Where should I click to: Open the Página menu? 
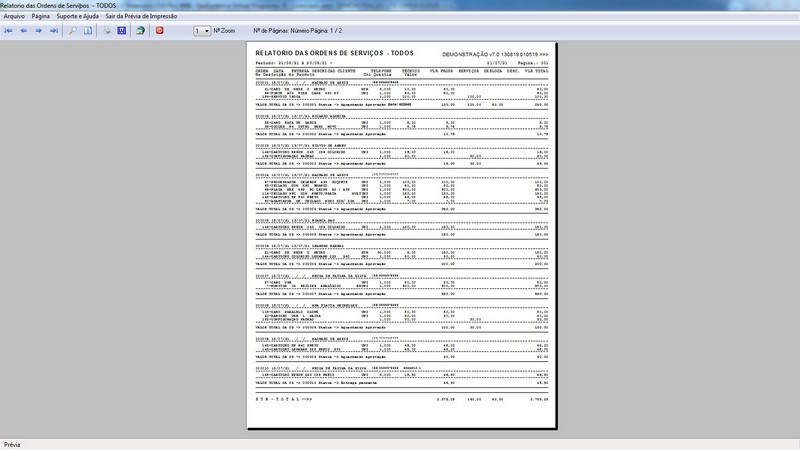point(41,16)
